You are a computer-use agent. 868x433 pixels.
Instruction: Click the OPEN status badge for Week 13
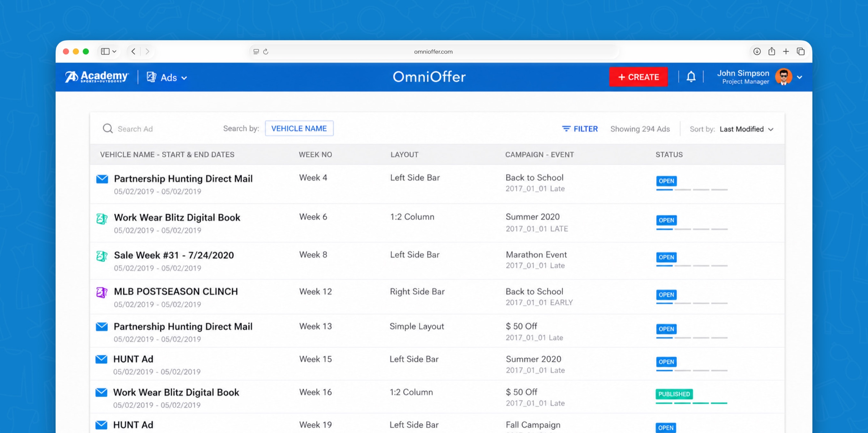[x=666, y=329]
